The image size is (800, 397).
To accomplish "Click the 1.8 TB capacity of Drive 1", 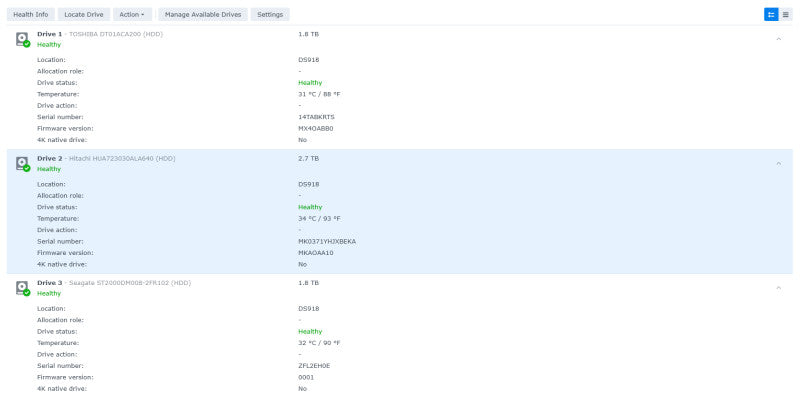I will (309, 34).
